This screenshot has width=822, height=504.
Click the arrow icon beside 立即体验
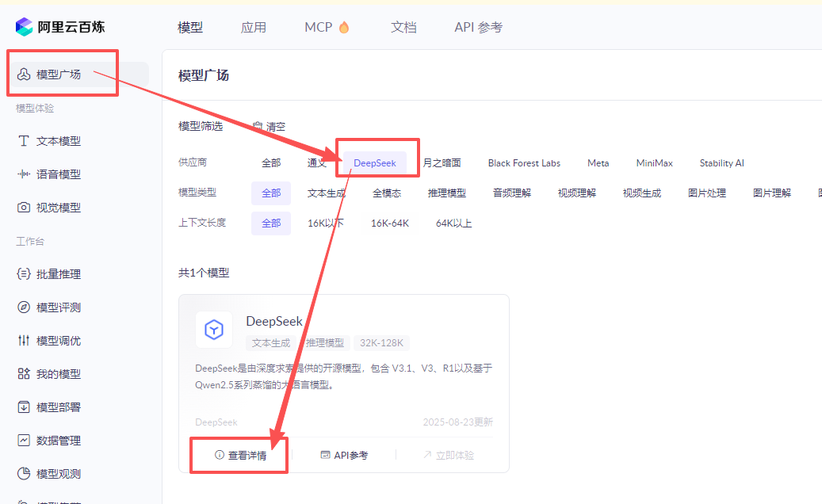(427, 455)
